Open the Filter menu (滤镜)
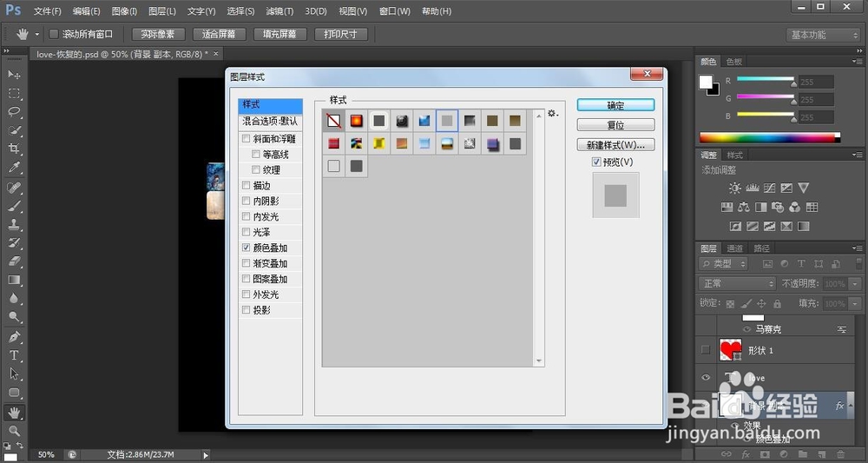868x463 pixels. [x=279, y=11]
